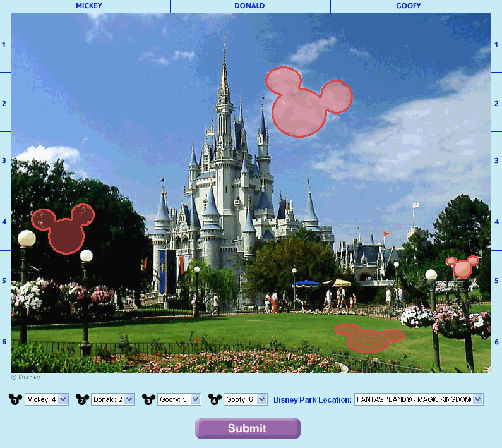Click the right row label 5
The image size is (502, 448).
coord(496,281)
